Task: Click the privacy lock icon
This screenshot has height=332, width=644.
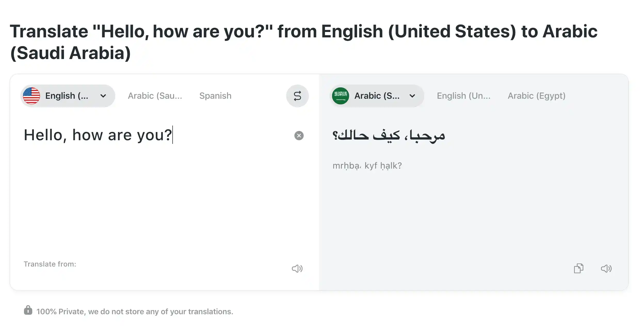Action: pyautogui.click(x=28, y=311)
